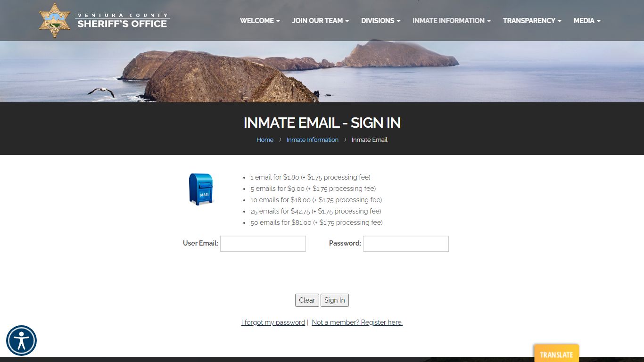Click the Ventura County Sheriff's badge logo
The height and width of the screenshot is (362, 644).
click(x=55, y=20)
